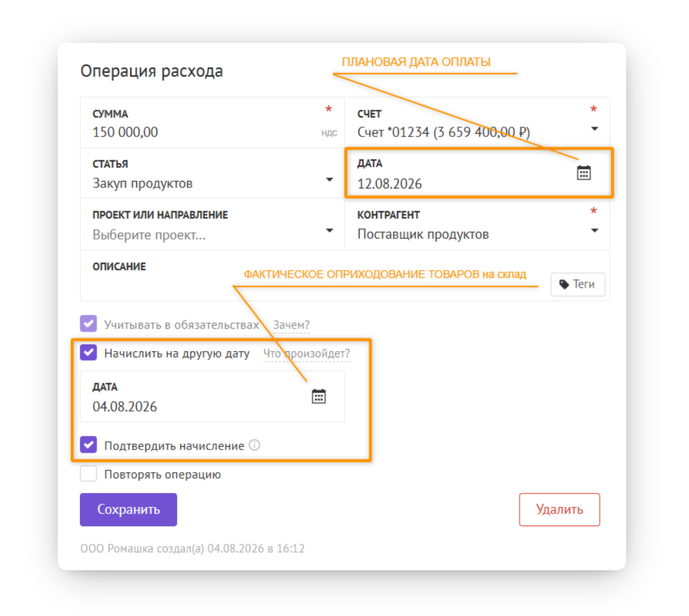Enable Повторять операцию checkbox

click(88, 474)
